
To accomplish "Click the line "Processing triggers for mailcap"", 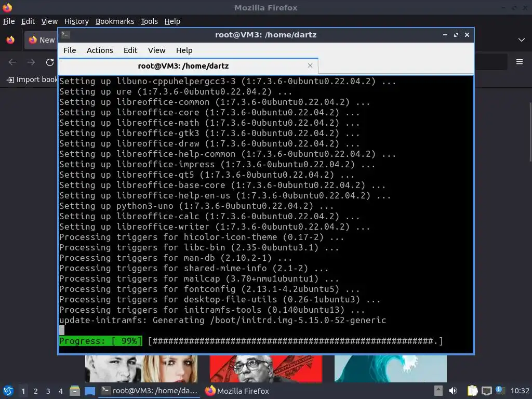I will [199, 278].
